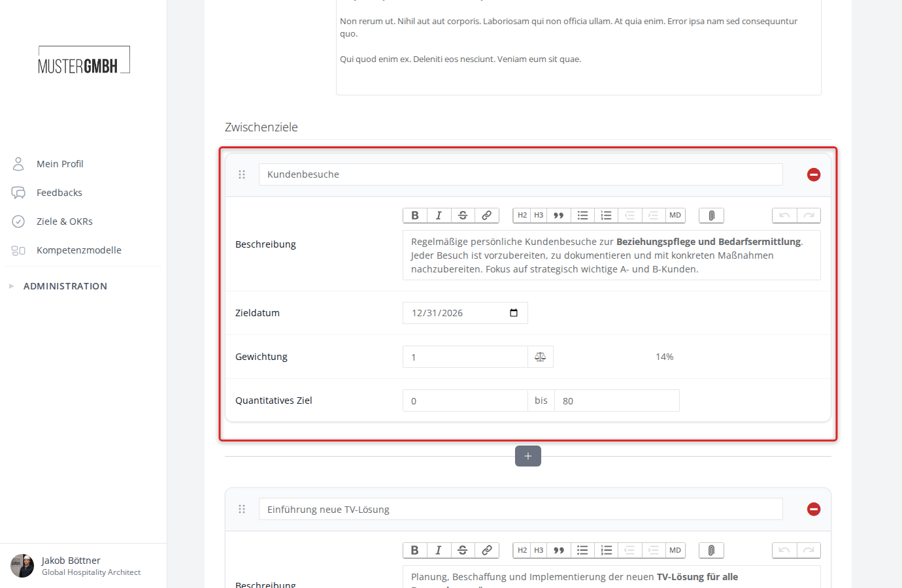Open the Zieldatum calendar picker
Screen dimensions: 902x588
(514, 313)
